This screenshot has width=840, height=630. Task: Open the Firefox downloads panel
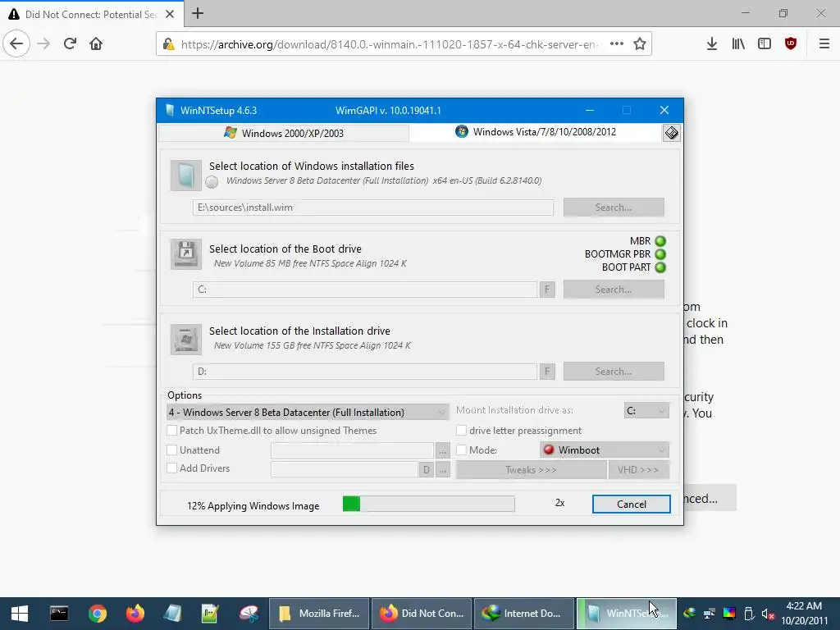(x=712, y=44)
